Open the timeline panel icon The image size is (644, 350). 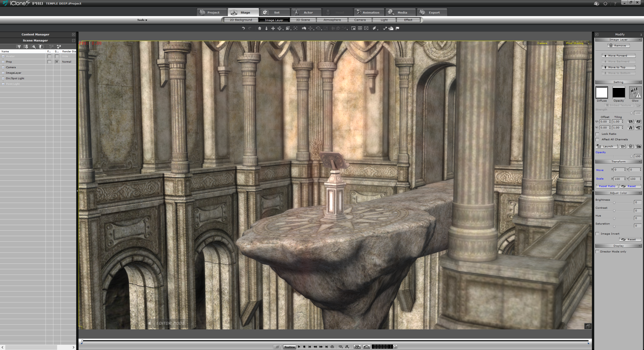click(x=357, y=347)
